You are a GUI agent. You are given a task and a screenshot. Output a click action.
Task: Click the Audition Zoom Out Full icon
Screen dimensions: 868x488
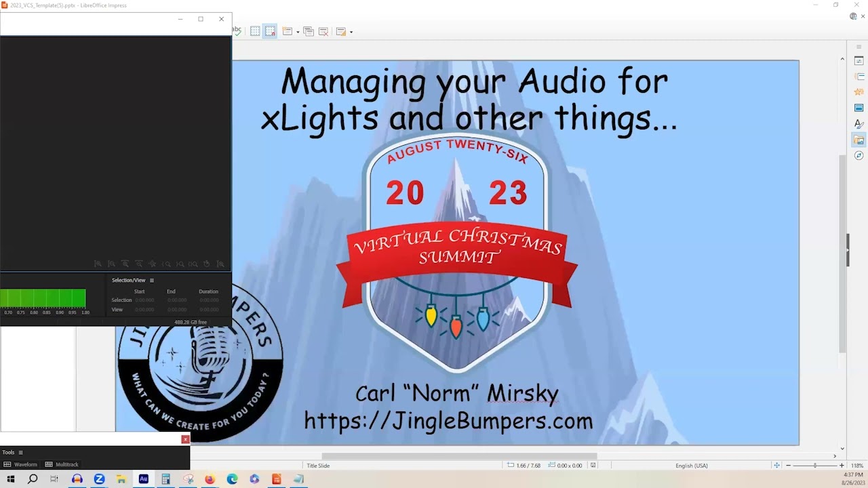153,264
